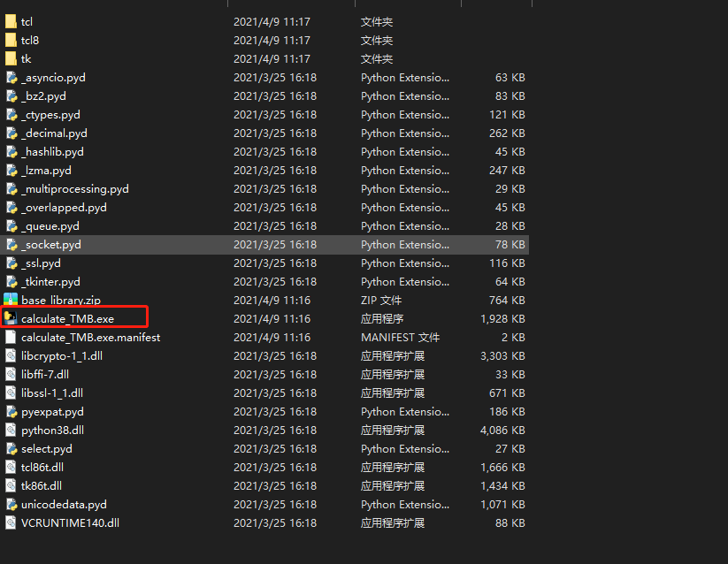
Task: Click the calculate_TMB.exe.manifest document icon
Action: pyautogui.click(x=10, y=337)
